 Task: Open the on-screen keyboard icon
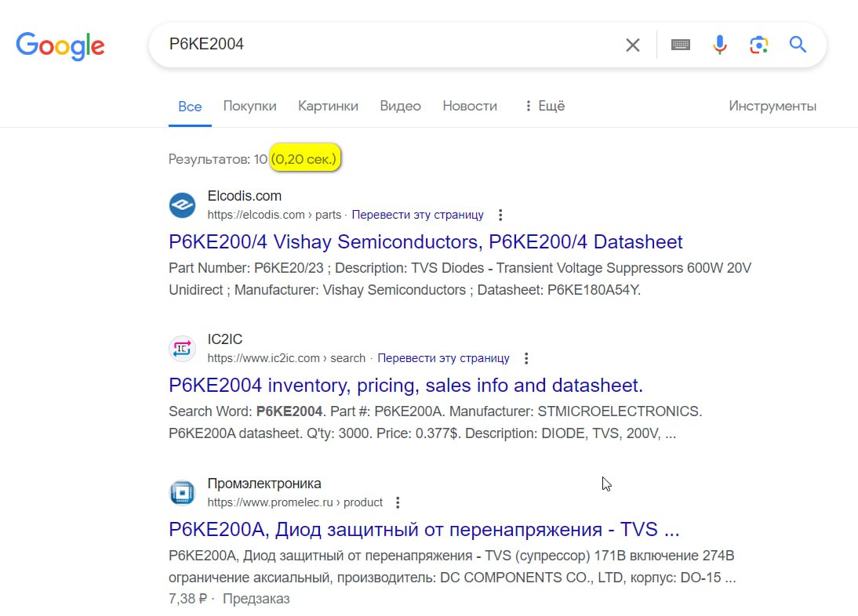[680, 45]
